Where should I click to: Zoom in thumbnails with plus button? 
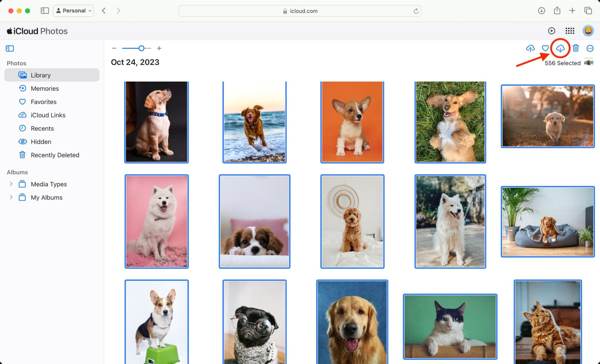point(159,48)
